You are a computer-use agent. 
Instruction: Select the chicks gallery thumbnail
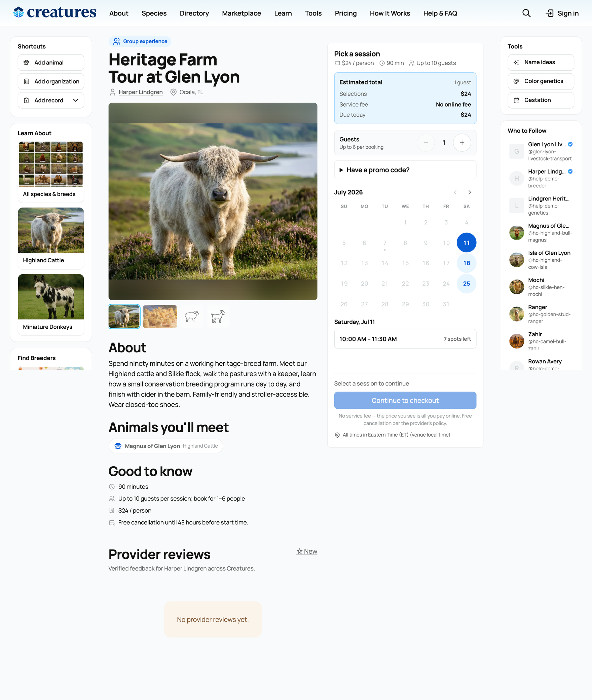coord(160,316)
